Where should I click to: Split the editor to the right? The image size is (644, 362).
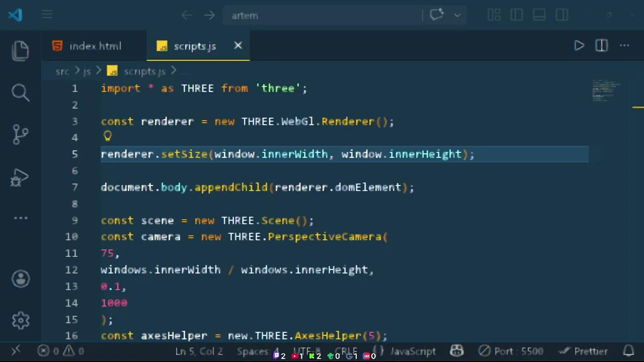[602, 46]
